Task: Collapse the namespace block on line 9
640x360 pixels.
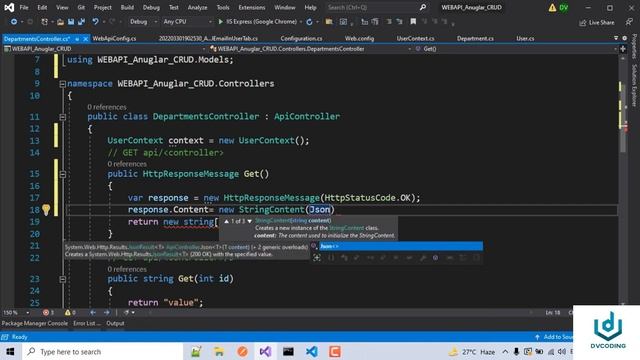Action: coord(62,84)
